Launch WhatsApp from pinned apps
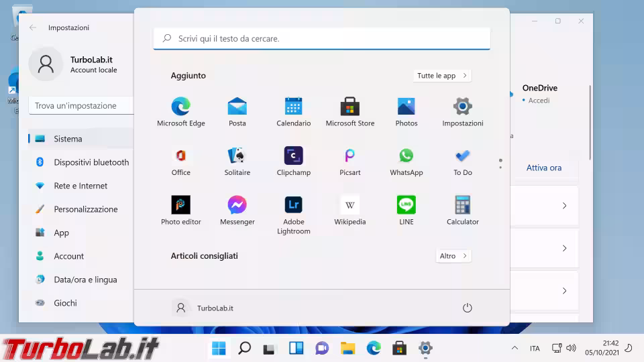Image resolution: width=644 pixels, height=362 pixels. (x=407, y=161)
